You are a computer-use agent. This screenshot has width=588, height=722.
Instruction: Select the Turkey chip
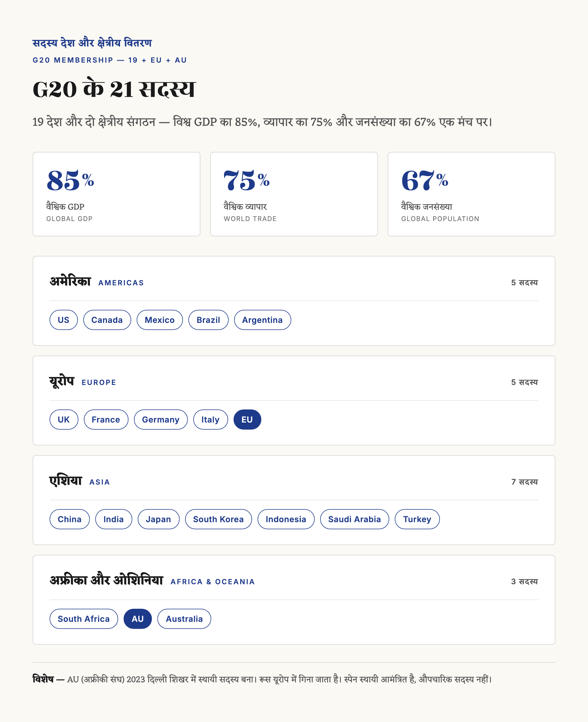pyautogui.click(x=417, y=519)
